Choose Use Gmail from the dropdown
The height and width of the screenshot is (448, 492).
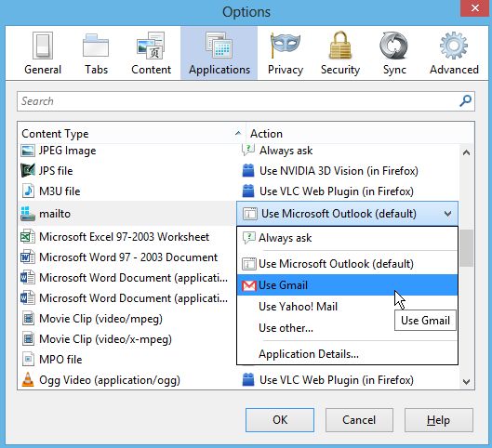point(347,285)
